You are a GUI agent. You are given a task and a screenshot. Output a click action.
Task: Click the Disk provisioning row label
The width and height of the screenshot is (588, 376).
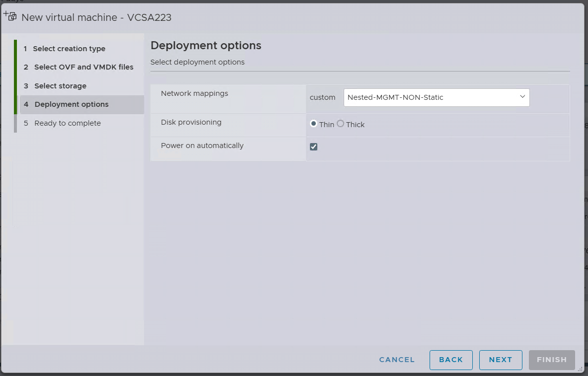pos(191,122)
